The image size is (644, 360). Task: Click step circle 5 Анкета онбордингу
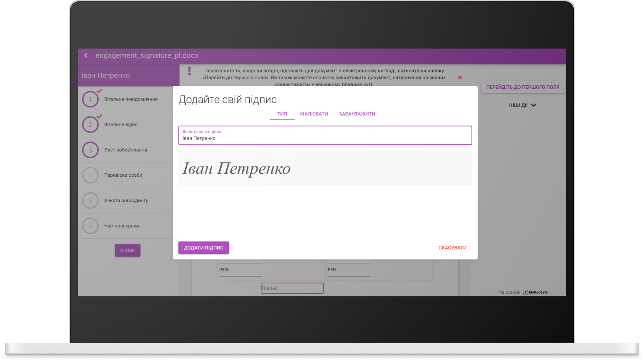pyautogui.click(x=90, y=200)
